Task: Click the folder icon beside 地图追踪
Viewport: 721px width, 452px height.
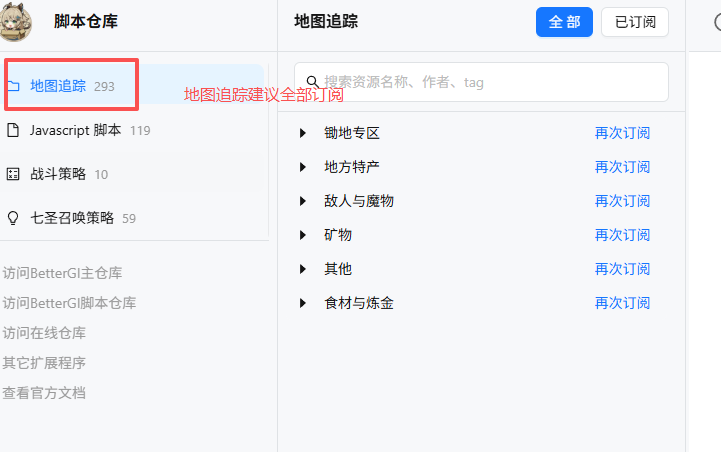Action: pyautogui.click(x=13, y=86)
